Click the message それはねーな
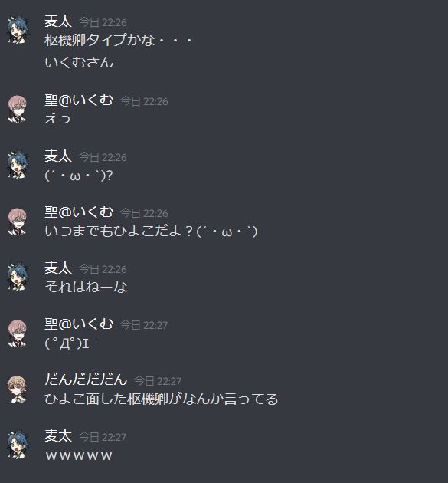 [x=86, y=287]
